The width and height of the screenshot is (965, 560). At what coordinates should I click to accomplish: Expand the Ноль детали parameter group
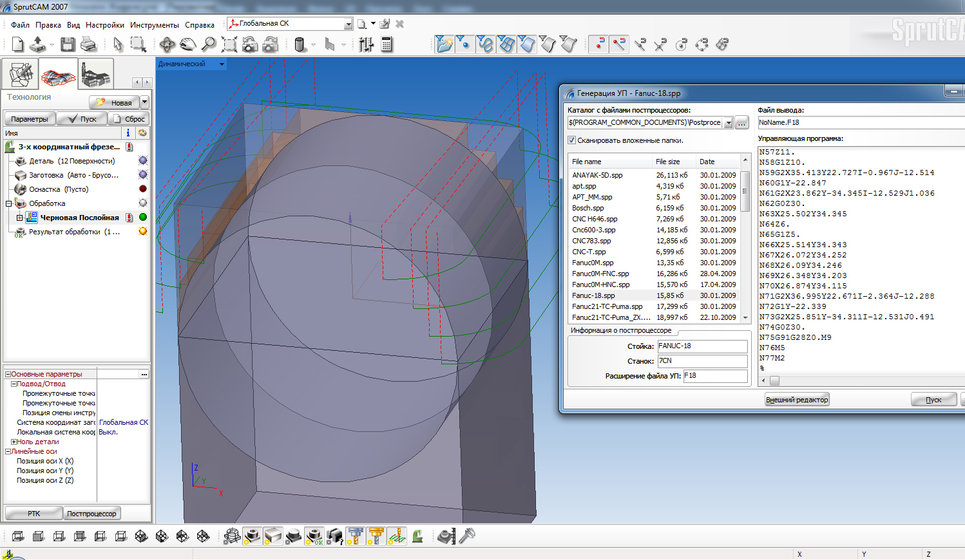(x=14, y=442)
